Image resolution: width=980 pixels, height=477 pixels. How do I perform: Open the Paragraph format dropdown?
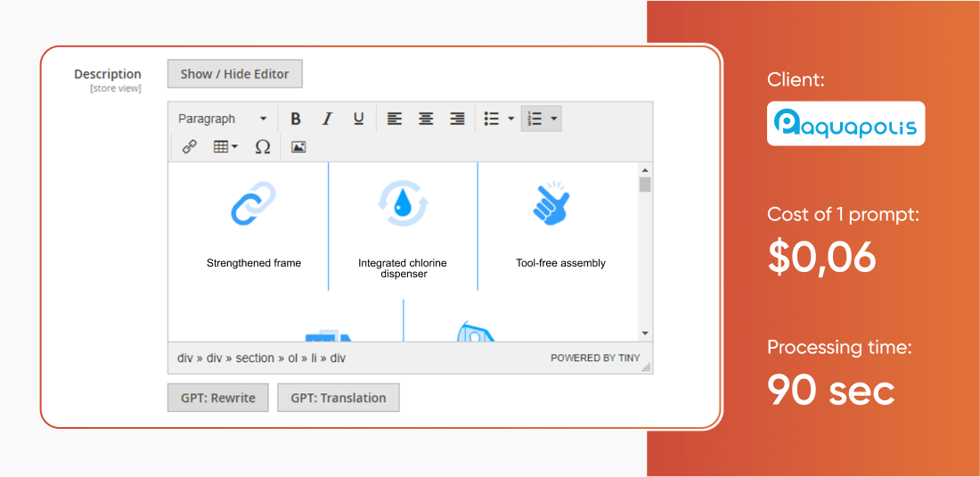click(x=222, y=119)
